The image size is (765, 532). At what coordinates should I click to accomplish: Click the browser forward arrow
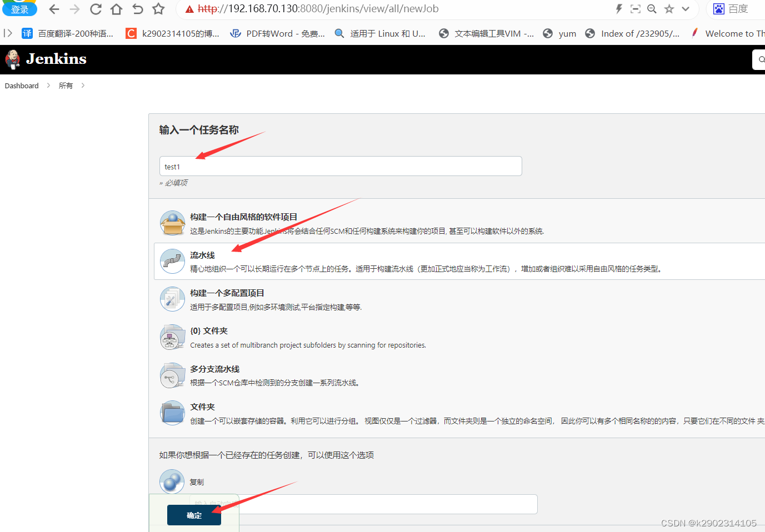tap(75, 9)
